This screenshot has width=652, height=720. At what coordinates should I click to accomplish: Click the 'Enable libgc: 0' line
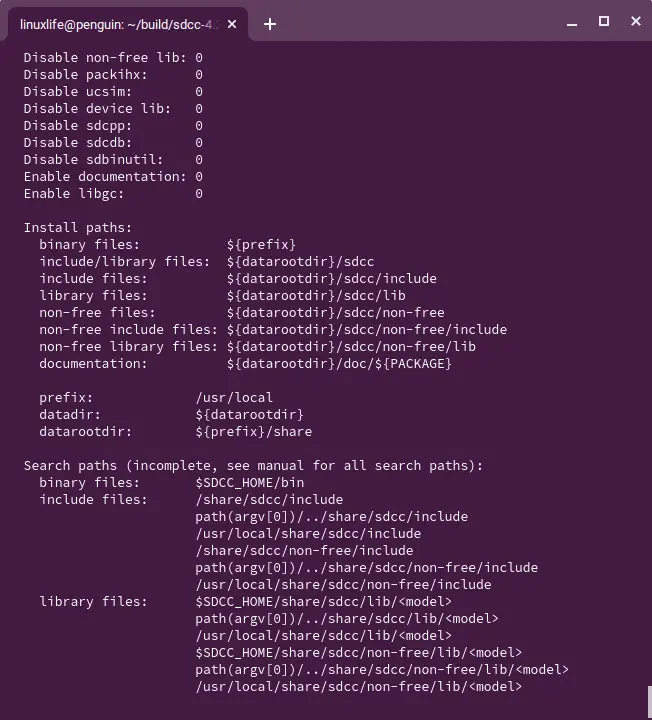(113, 193)
